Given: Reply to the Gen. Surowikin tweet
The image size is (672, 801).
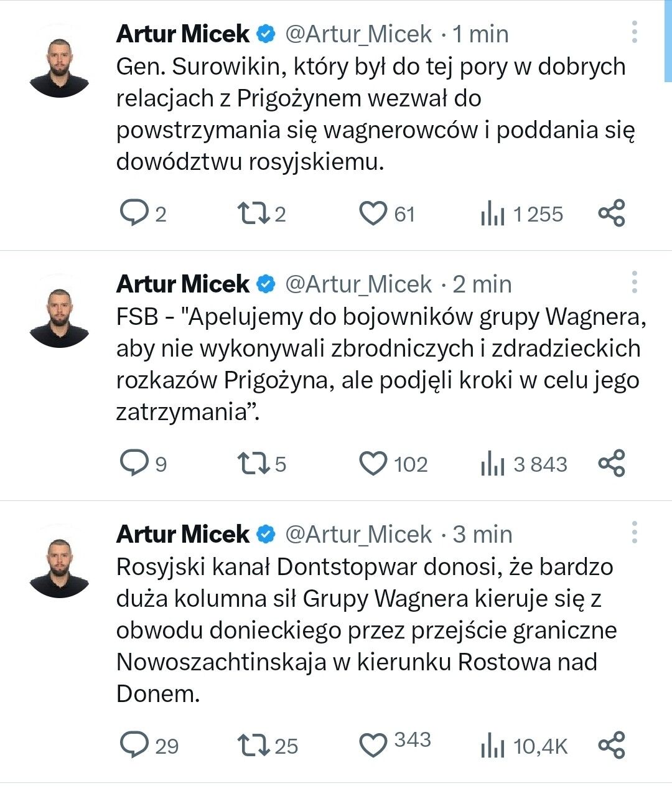Looking at the screenshot, I should click(133, 213).
